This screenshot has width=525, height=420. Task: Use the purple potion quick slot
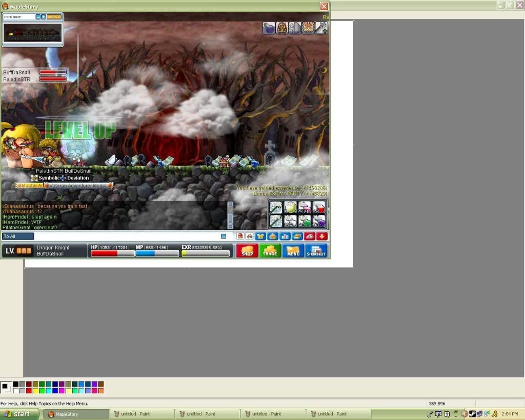[319, 221]
